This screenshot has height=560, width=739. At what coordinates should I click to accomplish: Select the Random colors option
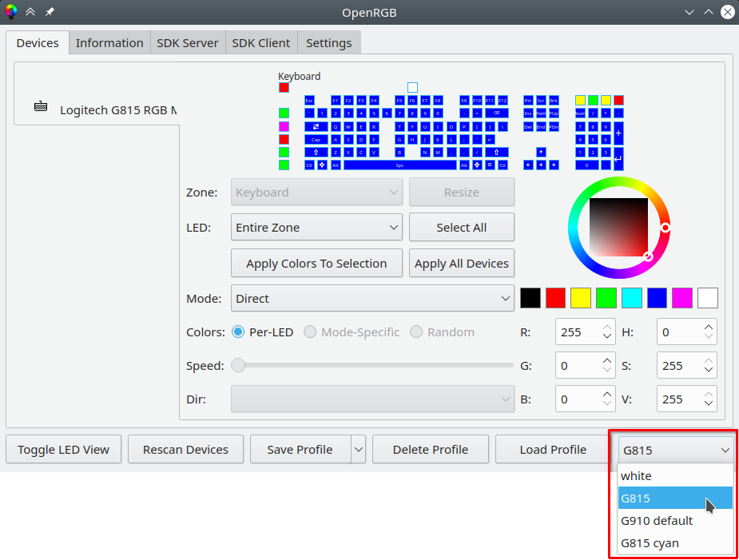pyautogui.click(x=442, y=332)
